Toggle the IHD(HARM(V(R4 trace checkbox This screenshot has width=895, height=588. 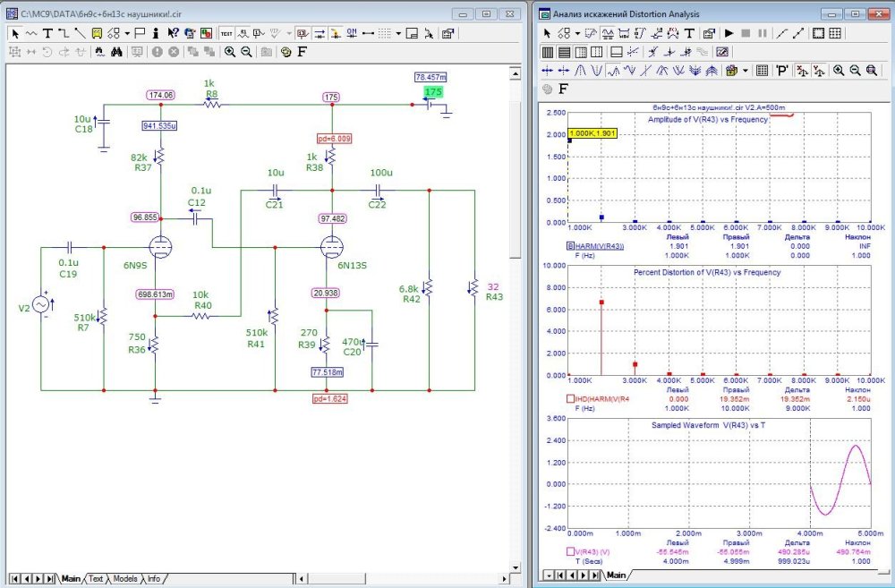(x=570, y=398)
